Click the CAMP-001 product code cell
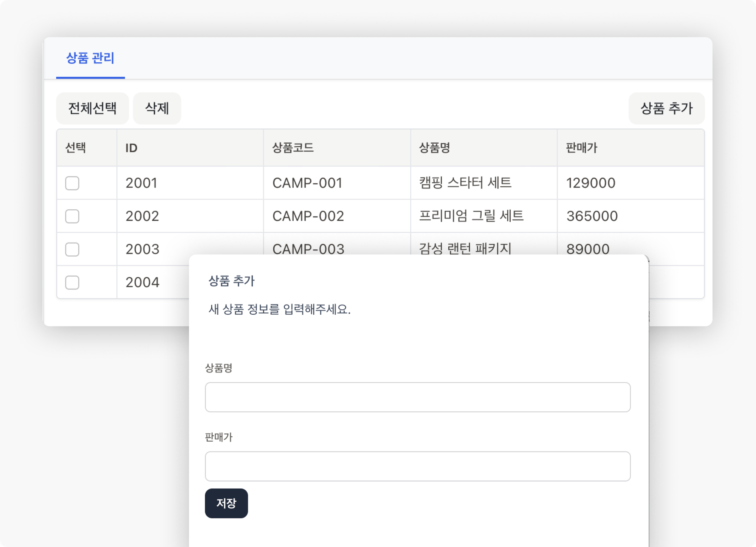This screenshot has height=547, width=756. (x=307, y=183)
